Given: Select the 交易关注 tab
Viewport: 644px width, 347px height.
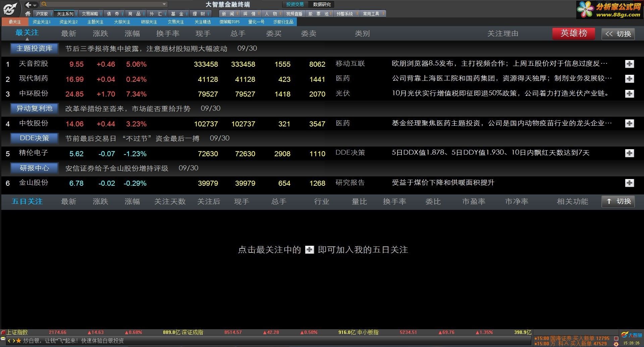Looking at the screenshot, I should pyautogui.click(x=176, y=22).
